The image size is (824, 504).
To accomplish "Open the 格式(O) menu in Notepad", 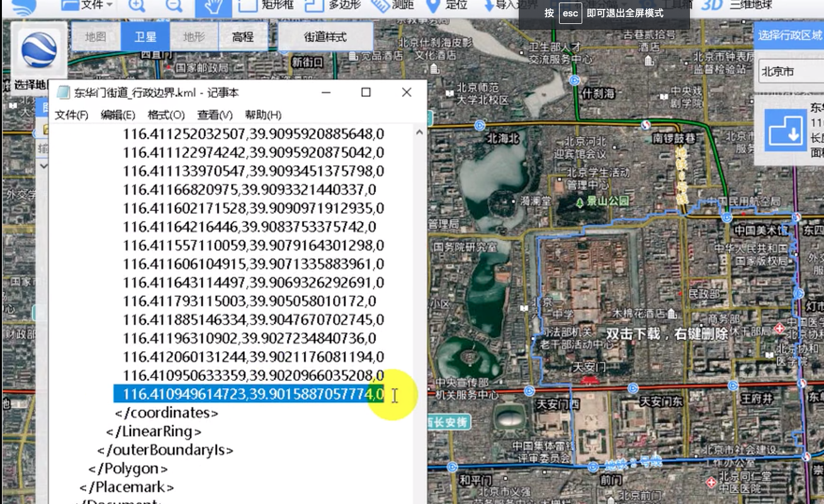I will click(166, 115).
